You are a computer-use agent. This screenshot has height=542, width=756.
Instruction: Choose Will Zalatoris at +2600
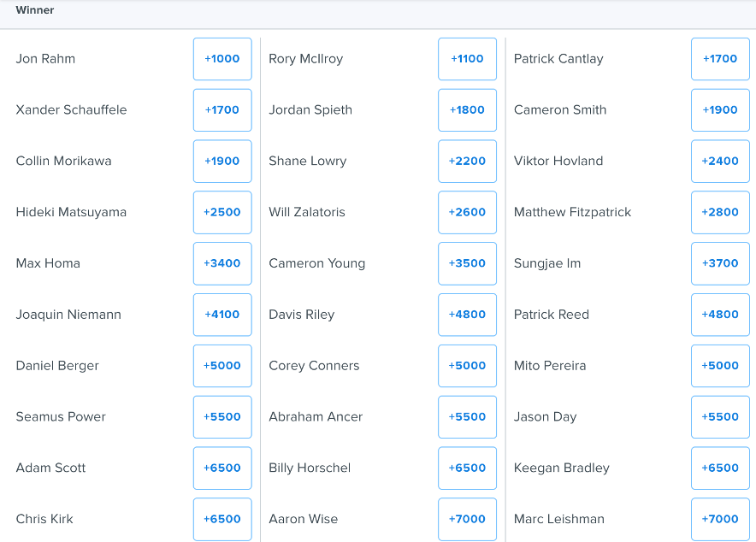pos(467,213)
